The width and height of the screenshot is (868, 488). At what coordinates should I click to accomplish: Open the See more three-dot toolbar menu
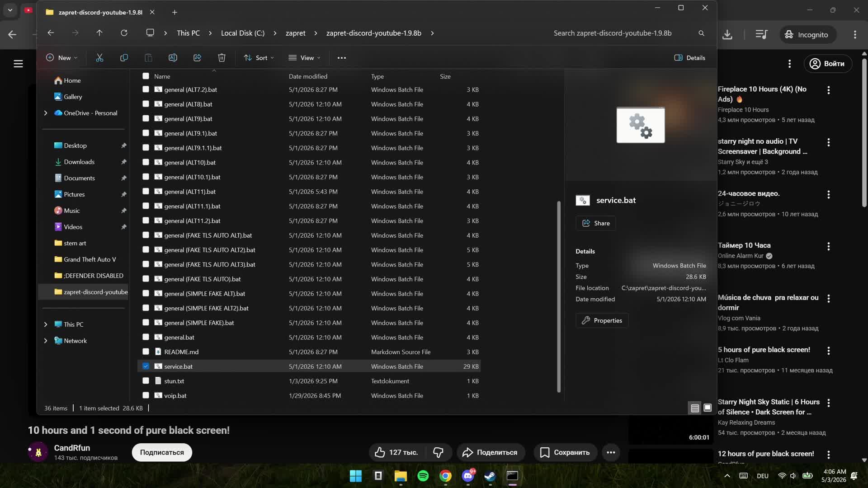pyautogui.click(x=342, y=58)
